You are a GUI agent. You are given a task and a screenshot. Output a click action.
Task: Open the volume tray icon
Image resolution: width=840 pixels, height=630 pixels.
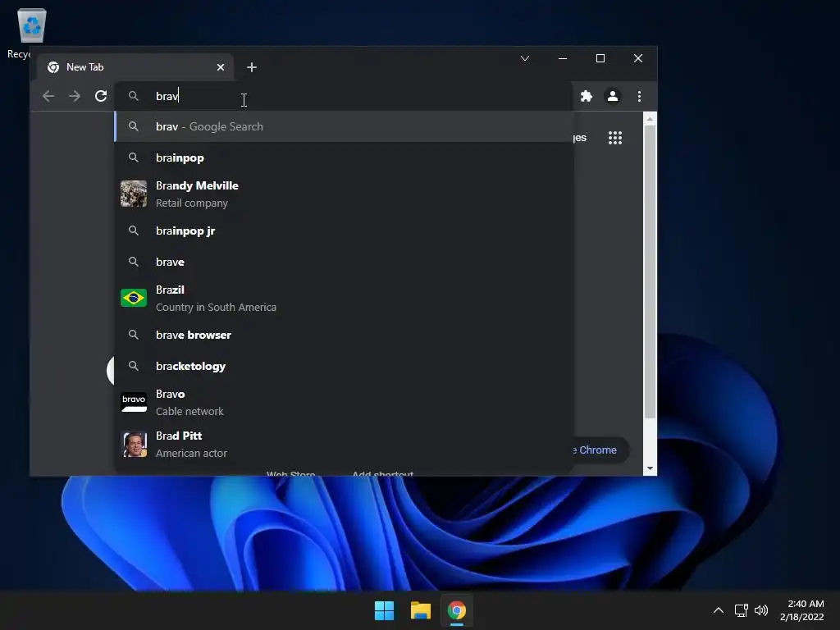point(760,610)
